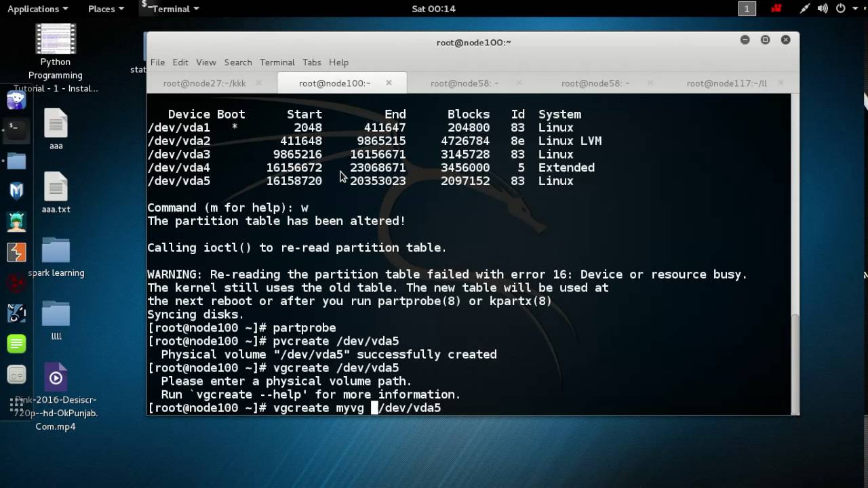Screen dimensions: 868x488
Task: Open the Files manager dock icon
Action: 16,161
